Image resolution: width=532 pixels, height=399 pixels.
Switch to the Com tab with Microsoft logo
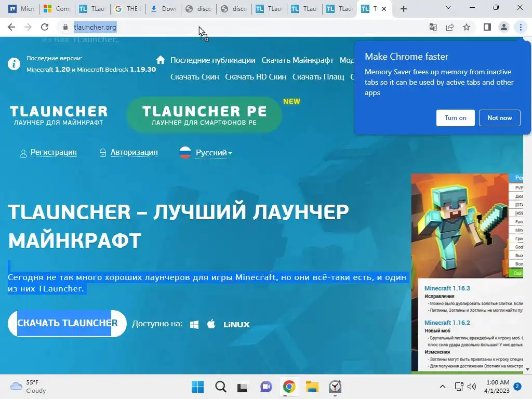click(x=57, y=9)
